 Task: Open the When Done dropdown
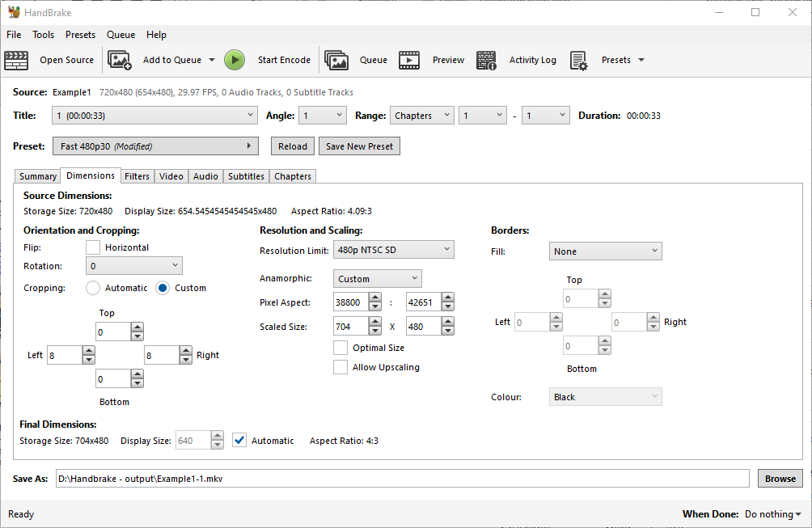point(773,514)
